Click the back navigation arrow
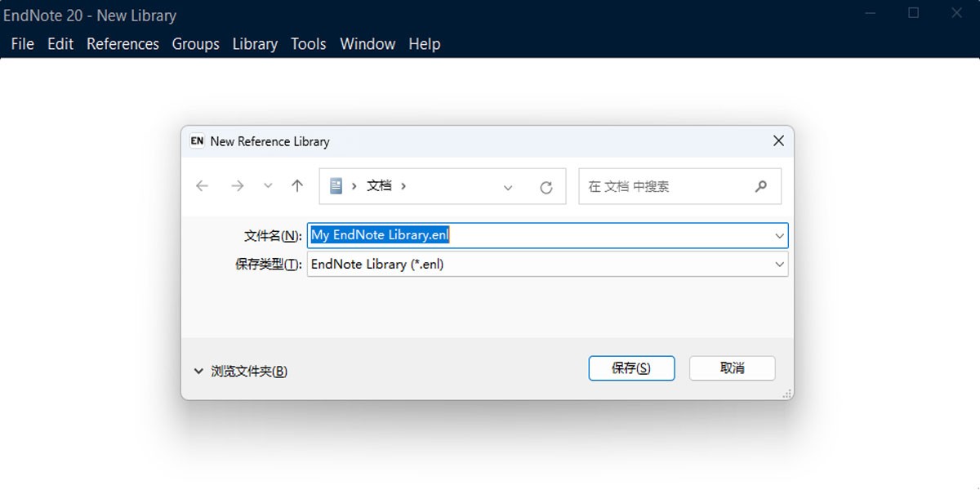Image resolution: width=980 pixels, height=490 pixels. click(202, 186)
